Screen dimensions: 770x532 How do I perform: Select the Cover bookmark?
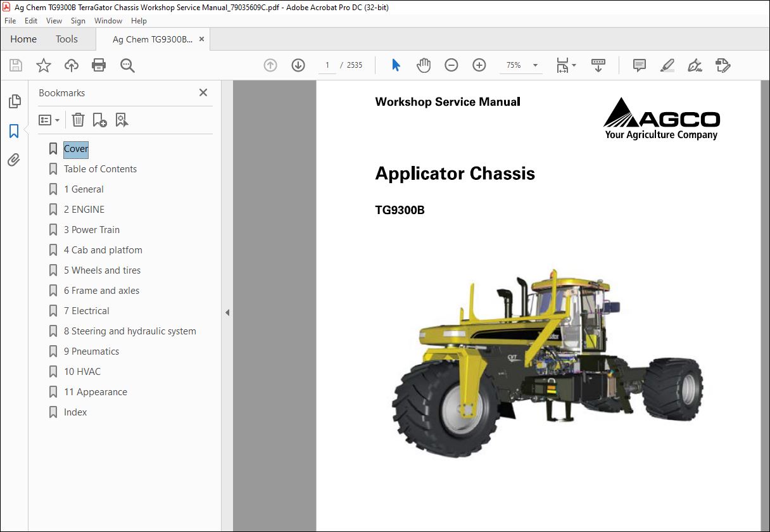point(76,149)
